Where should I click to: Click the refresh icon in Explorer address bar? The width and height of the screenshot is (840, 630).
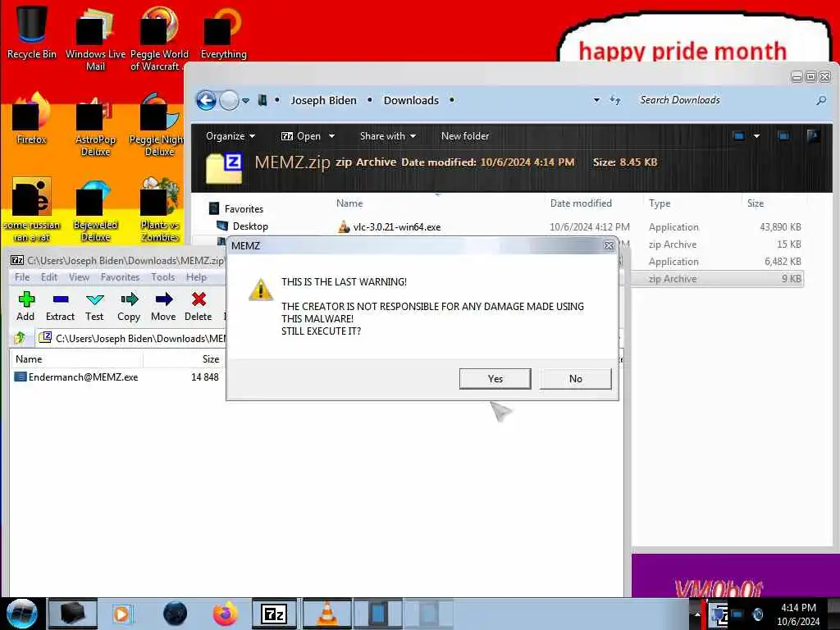click(x=615, y=100)
